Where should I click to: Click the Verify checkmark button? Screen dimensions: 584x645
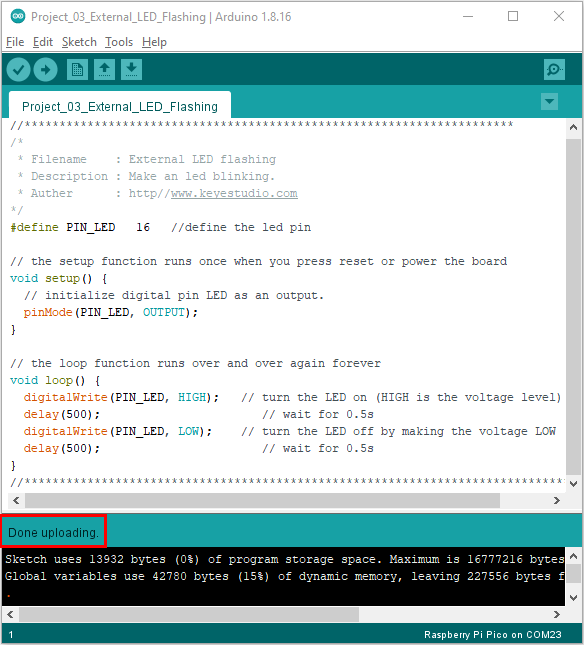tap(19, 70)
